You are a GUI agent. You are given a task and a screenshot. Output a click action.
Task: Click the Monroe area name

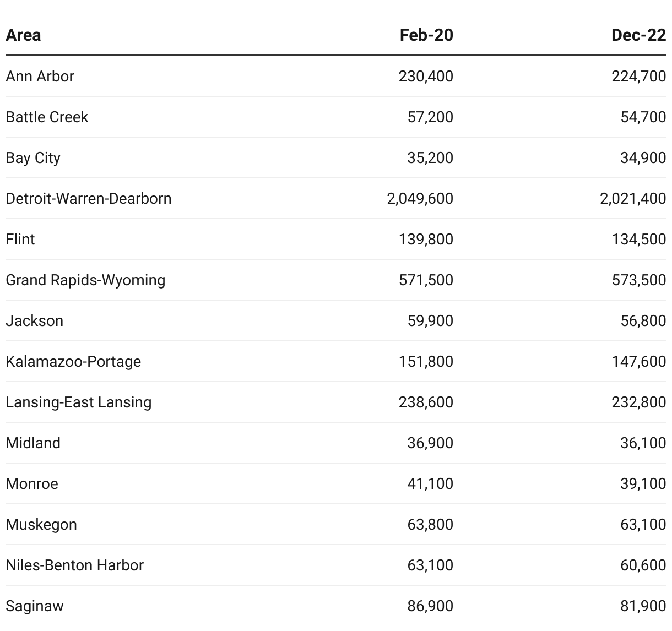32,483
